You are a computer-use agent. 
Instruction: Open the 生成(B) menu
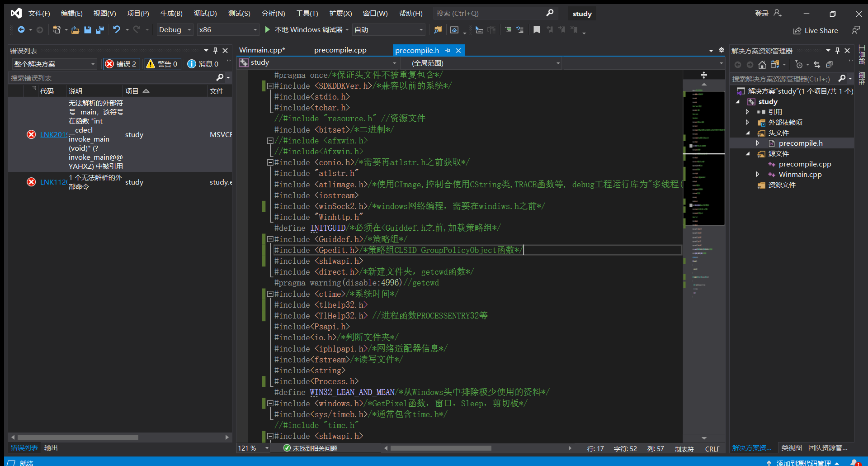tap(171, 13)
